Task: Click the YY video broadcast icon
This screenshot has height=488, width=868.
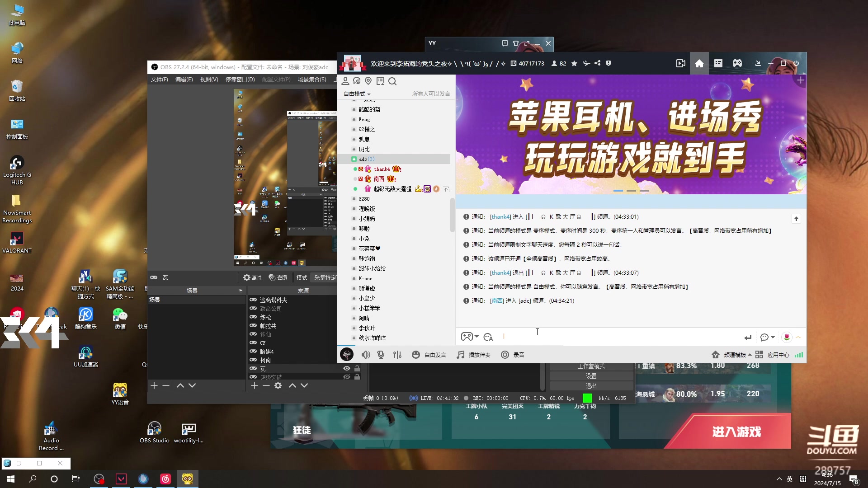Action: pos(680,64)
